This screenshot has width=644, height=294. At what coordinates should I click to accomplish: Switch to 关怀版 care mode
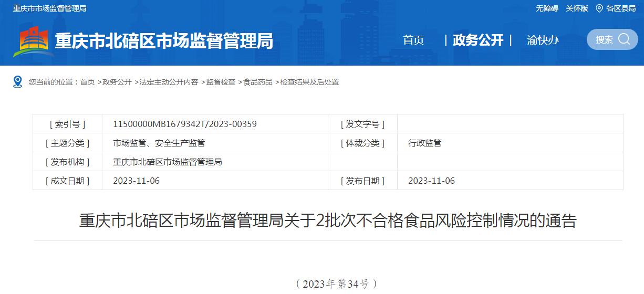click(577, 8)
